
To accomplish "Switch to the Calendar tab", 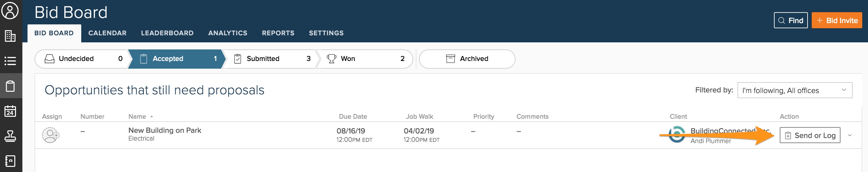I will click(x=107, y=33).
